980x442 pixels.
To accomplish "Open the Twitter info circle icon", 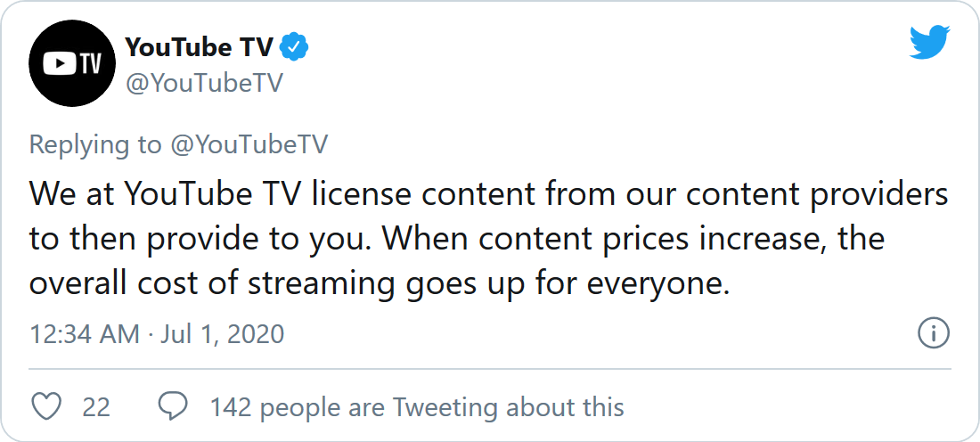I will pos(933,334).
